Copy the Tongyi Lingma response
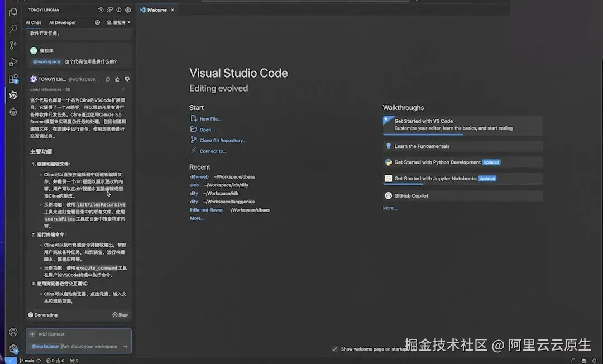Image resolution: width=603 pixels, height=364 pixels. click(x=108, y=79)
